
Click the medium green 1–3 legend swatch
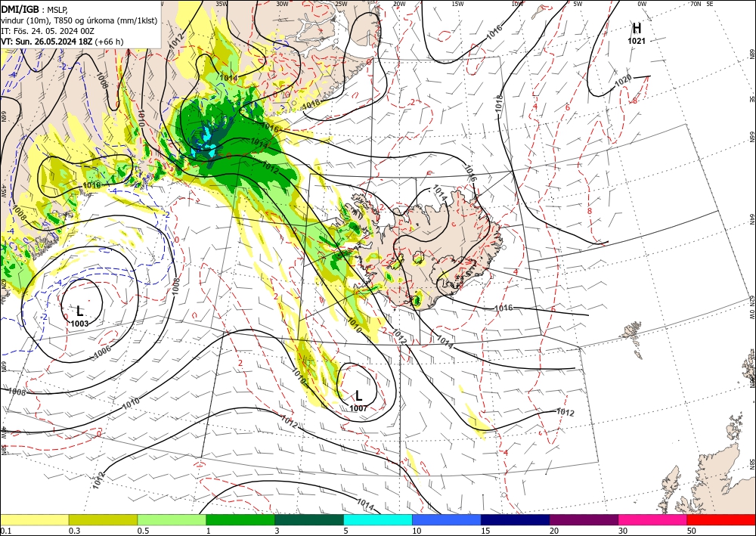tap(240, 519)
